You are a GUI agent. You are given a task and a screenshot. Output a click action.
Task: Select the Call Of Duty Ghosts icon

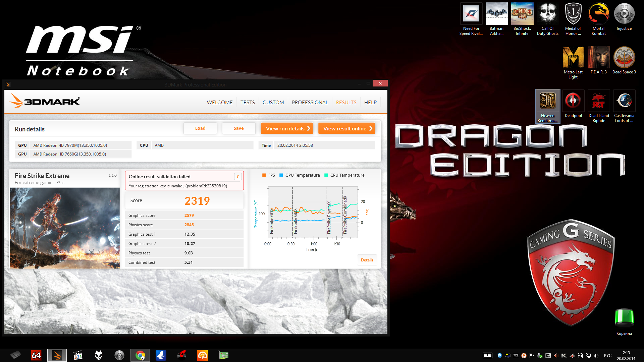pos(547,19)
